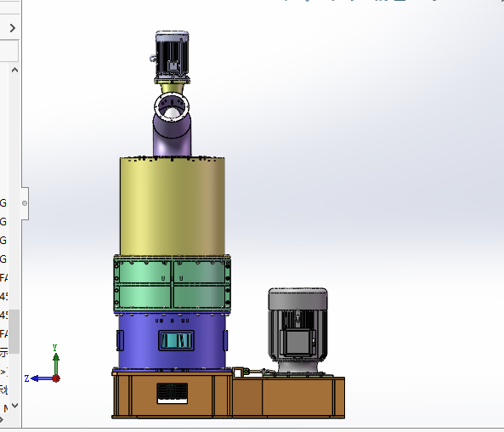Select the junction box on the large motor
This screenshot has height=432, width=504.
click(x=297, y=342)
